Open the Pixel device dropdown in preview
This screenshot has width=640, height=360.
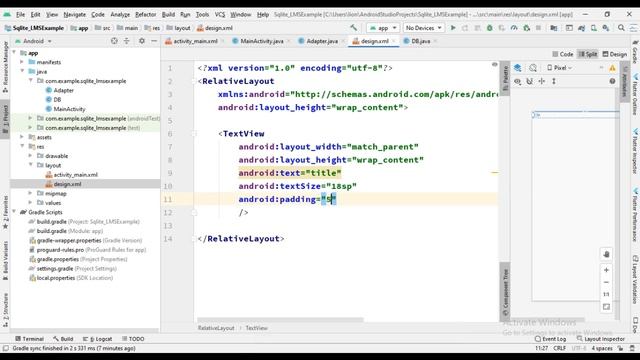click(x=559, y=68)
